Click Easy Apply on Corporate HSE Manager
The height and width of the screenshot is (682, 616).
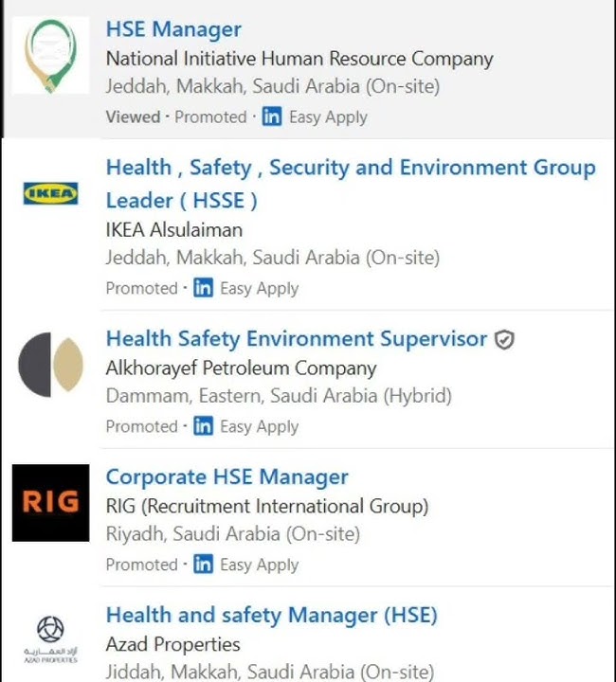(x=259, y=565)
